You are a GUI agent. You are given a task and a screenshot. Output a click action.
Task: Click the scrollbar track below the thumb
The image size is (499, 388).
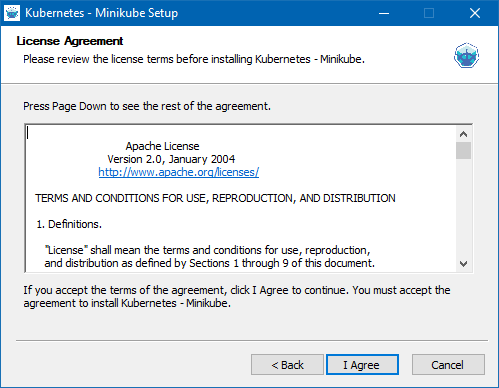coord(463,208)
